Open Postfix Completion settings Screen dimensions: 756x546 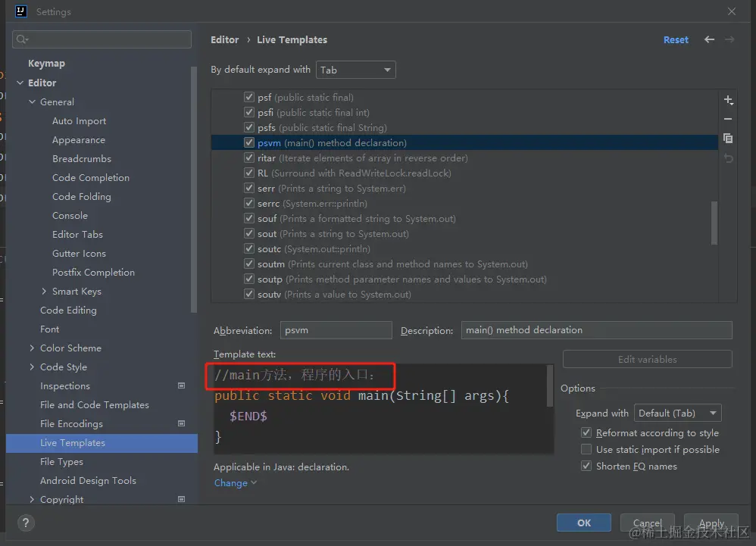(x=93, y=273)
